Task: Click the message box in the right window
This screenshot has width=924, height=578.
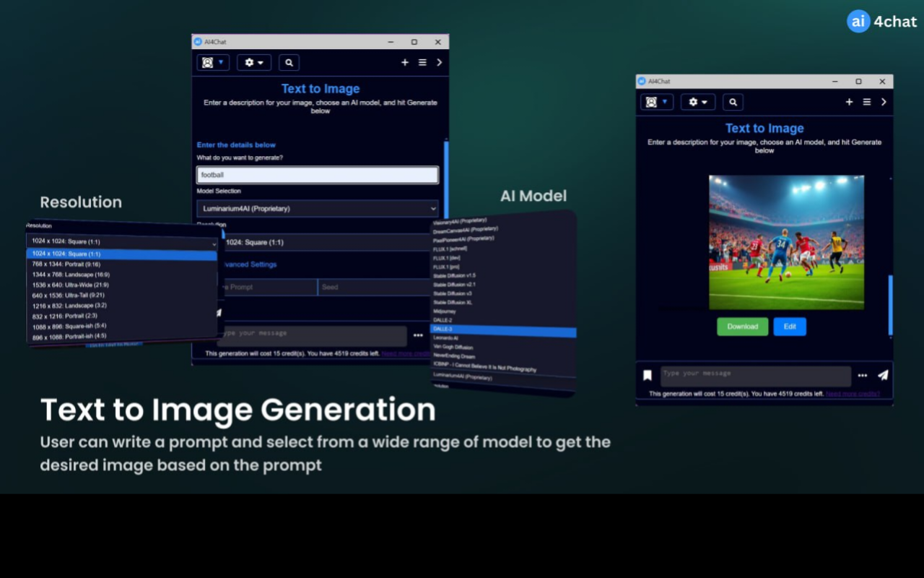Action: coord(756,376)
